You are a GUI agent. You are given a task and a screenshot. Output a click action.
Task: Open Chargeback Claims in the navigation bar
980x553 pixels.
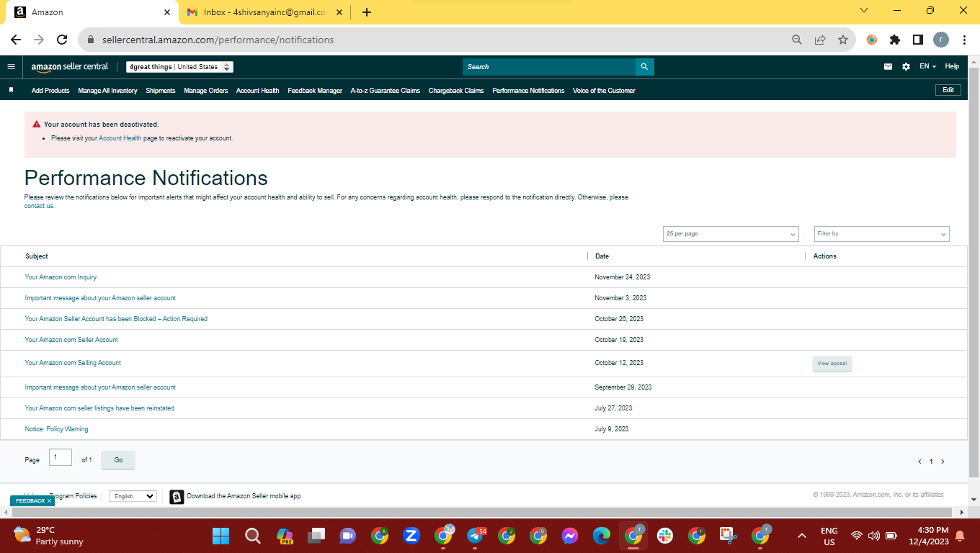(x=456, y=91)
